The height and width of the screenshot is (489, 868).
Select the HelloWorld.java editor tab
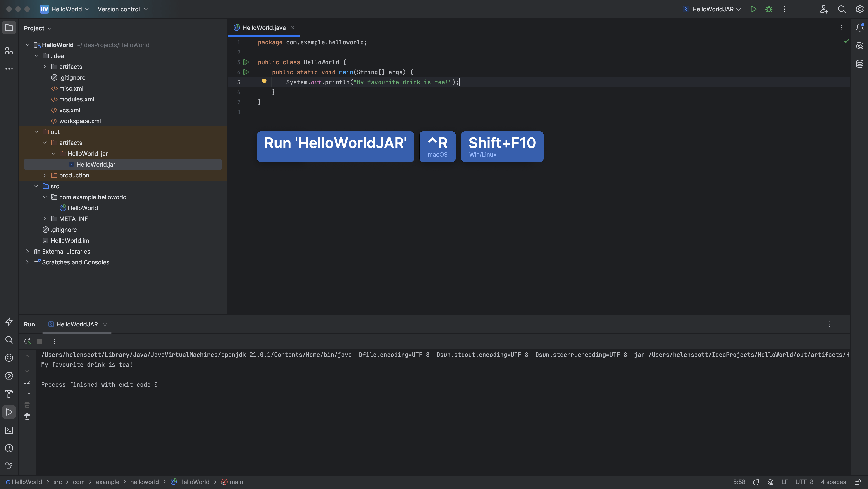[263, 28]
